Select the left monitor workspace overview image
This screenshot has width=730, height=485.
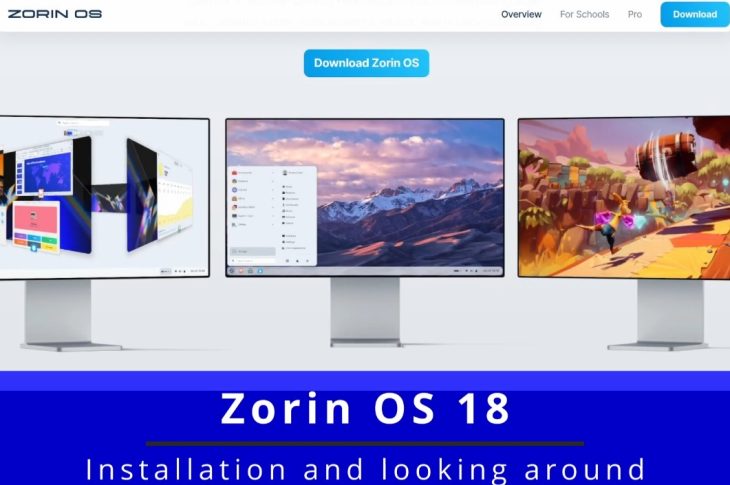104,197
